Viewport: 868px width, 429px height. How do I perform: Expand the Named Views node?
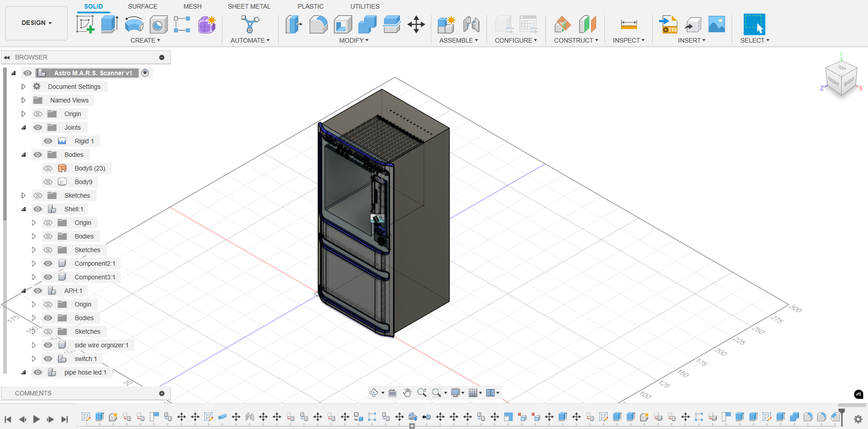24,100
